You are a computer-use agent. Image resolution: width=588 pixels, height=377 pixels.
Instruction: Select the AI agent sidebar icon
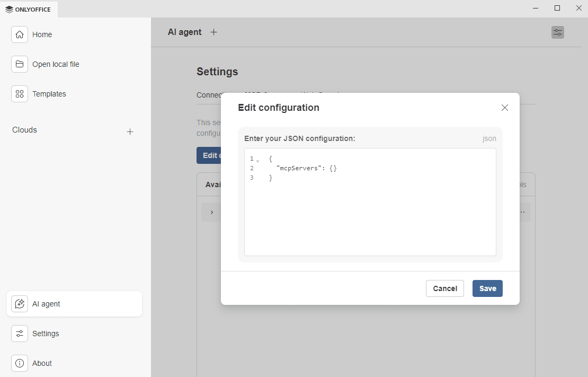coord(20,303)
